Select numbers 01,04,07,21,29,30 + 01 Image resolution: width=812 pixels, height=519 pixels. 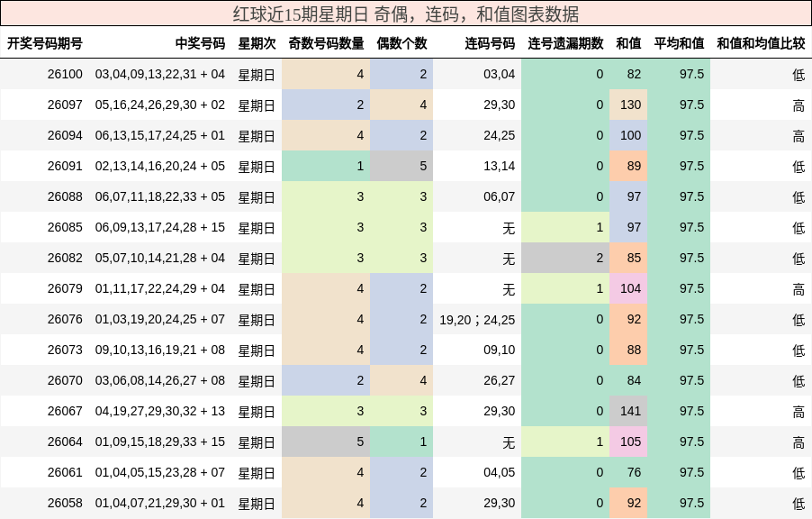(160, 503)
